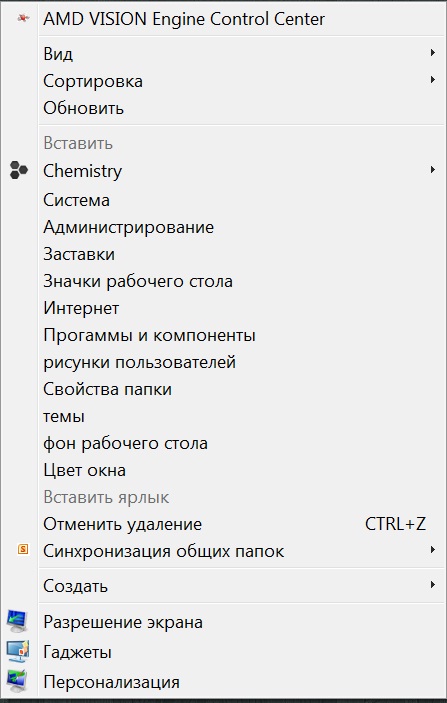Expand the Вид submenu arrow
This screenshot has width=447, height=703.
point(433,53)
